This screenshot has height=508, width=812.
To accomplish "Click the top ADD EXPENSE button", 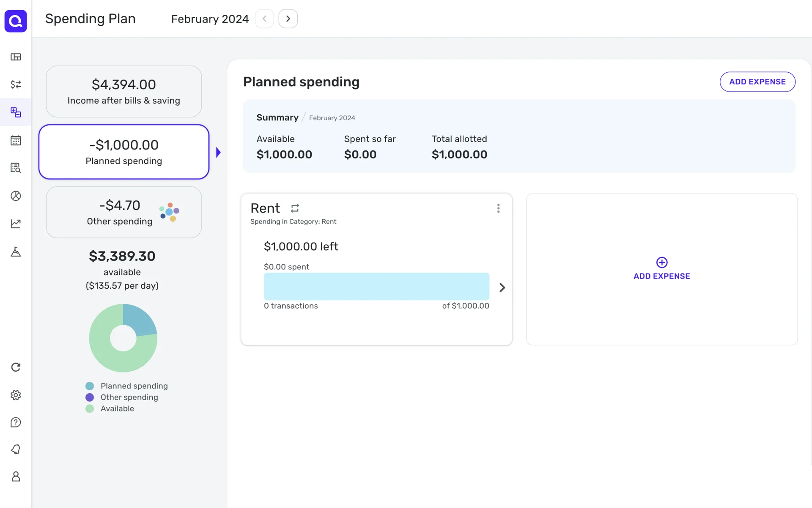I will click(x=757, y=82).
